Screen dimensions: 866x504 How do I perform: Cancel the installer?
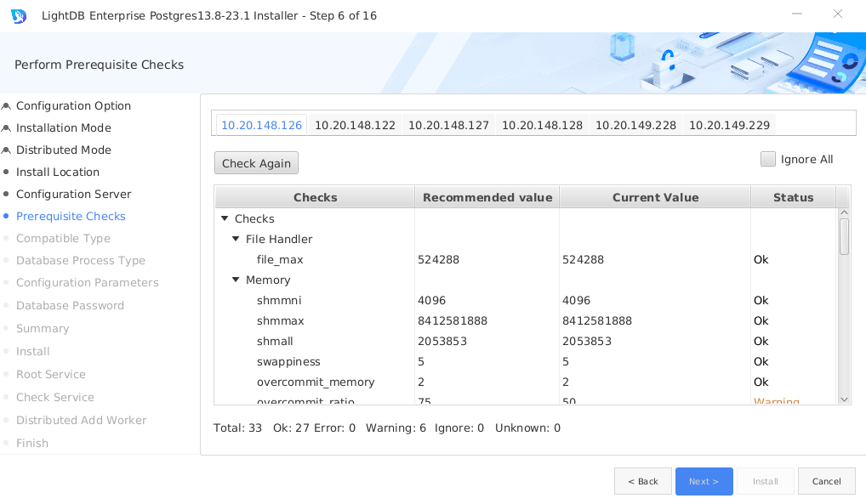(827, 481)
